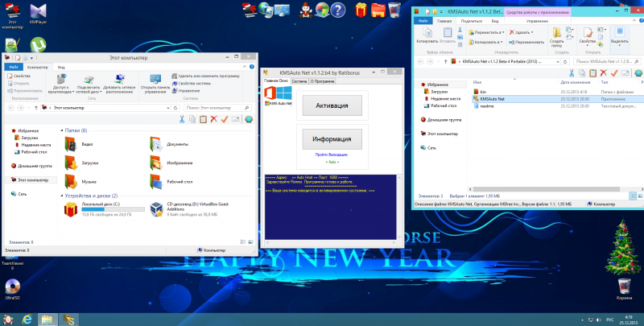644x326 pixels.
Task: Click the refresh button in Этот компьютер address bar
Action: 175,108
